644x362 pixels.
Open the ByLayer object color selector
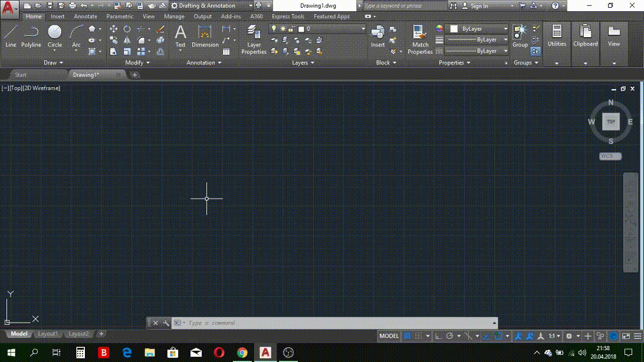pos(478,28)
